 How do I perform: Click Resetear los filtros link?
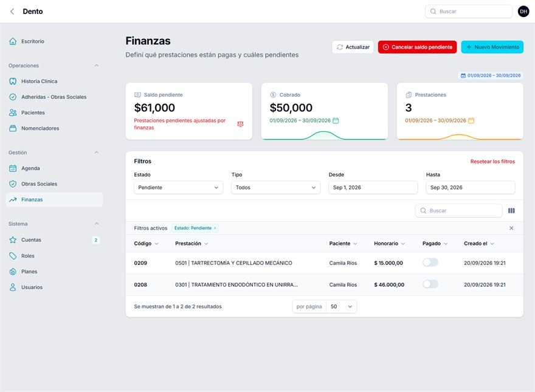tap(492, 162)
